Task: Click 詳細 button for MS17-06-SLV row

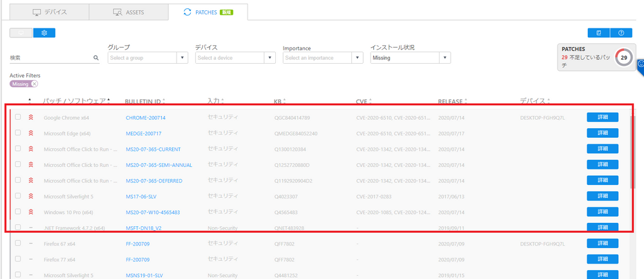Action: 603,196
